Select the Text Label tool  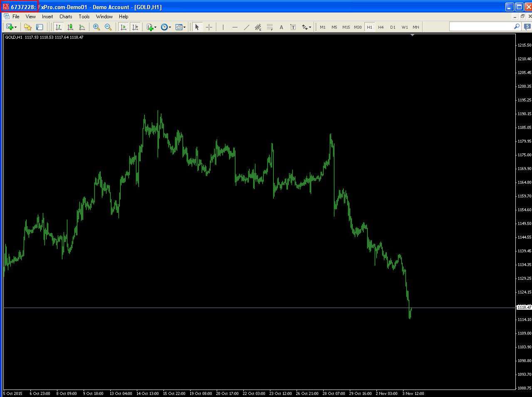(293, 27)
